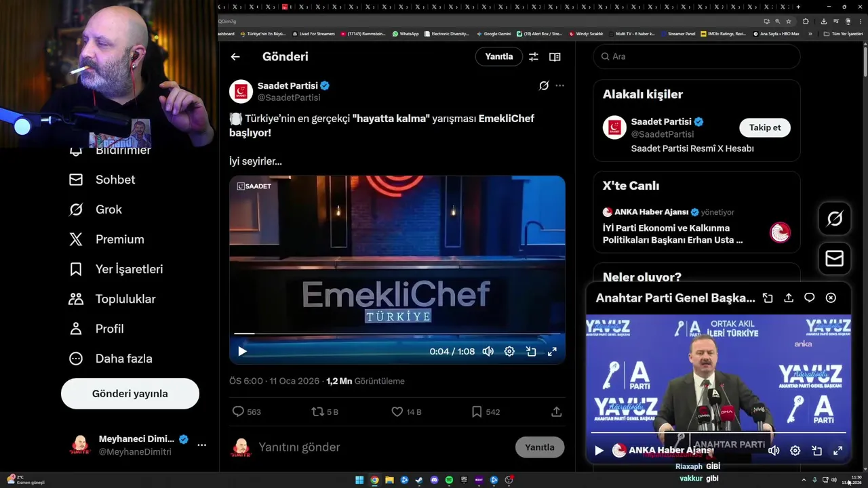The image size is (868, 488).
Task: Open post display settings sliders icon
Action: click(534, 57)
